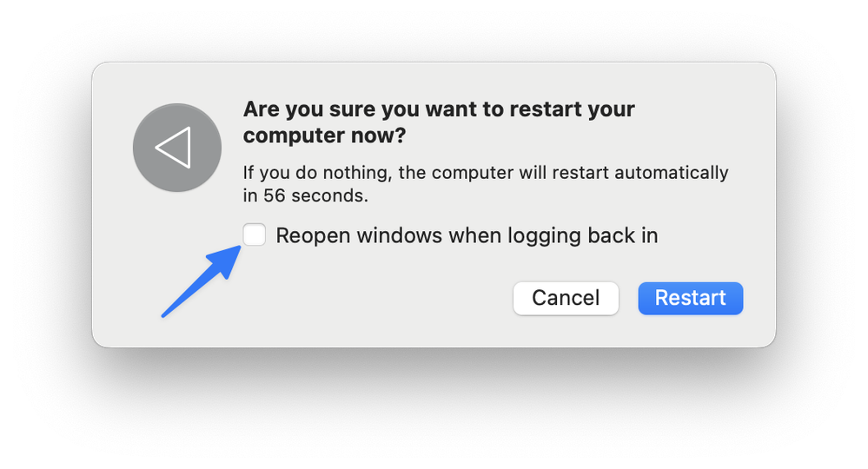Click the gray circular restart badge
The height and width of the screenshot is (469, 868).
click(x=177, y=148)
